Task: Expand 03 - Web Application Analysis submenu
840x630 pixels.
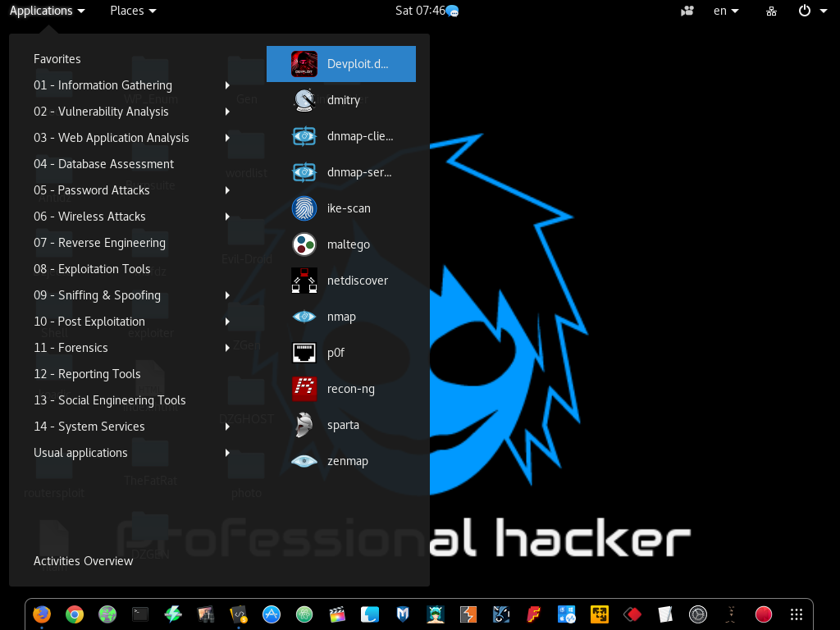Action: click(228, 138)
